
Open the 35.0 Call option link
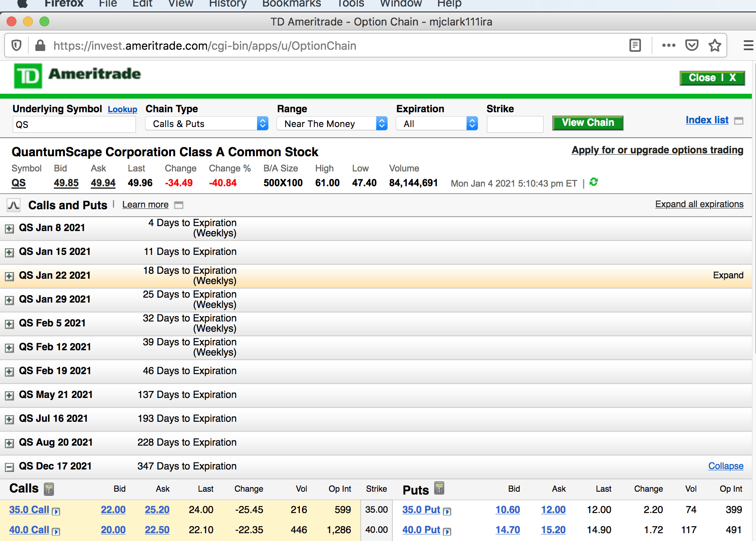(x=29, y=510)
